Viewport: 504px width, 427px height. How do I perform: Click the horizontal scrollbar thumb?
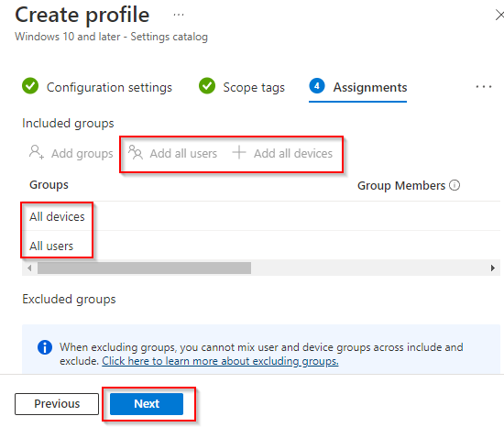coord(144,268)
